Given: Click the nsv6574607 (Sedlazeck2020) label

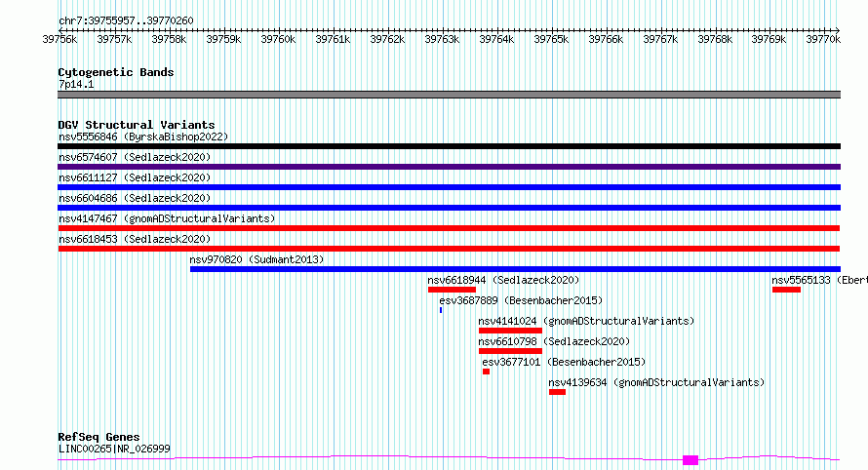Looking at the screenshot, I should coord(135,157).
